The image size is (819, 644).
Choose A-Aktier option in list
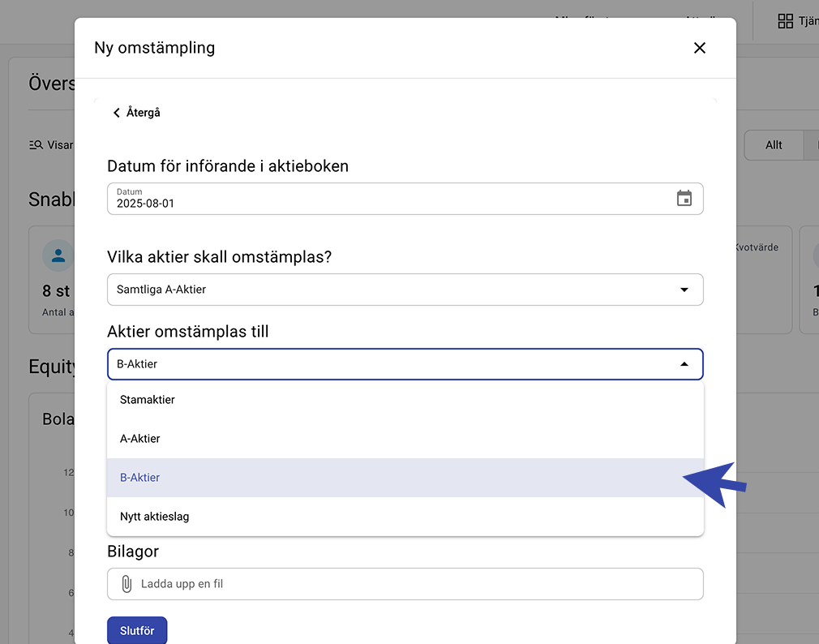[x=405, y=439]
